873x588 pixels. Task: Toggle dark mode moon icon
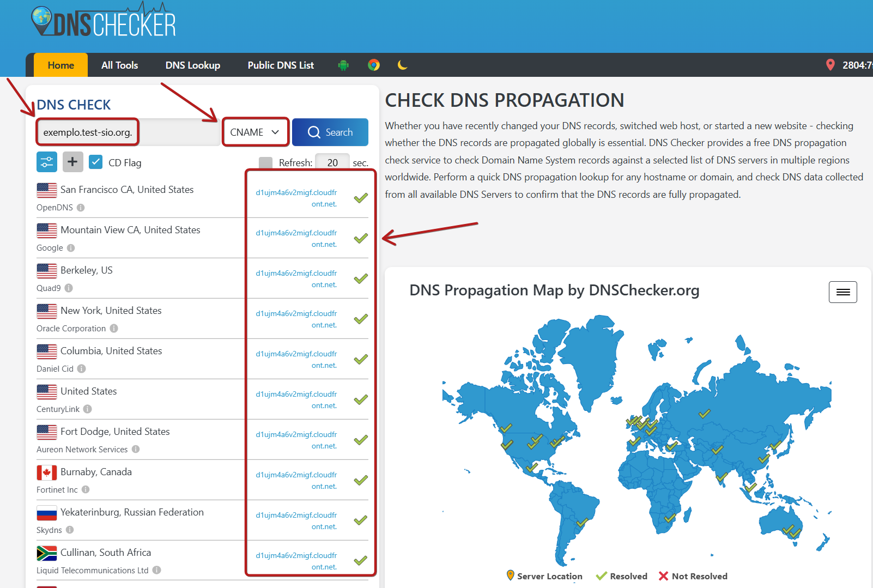403,65
